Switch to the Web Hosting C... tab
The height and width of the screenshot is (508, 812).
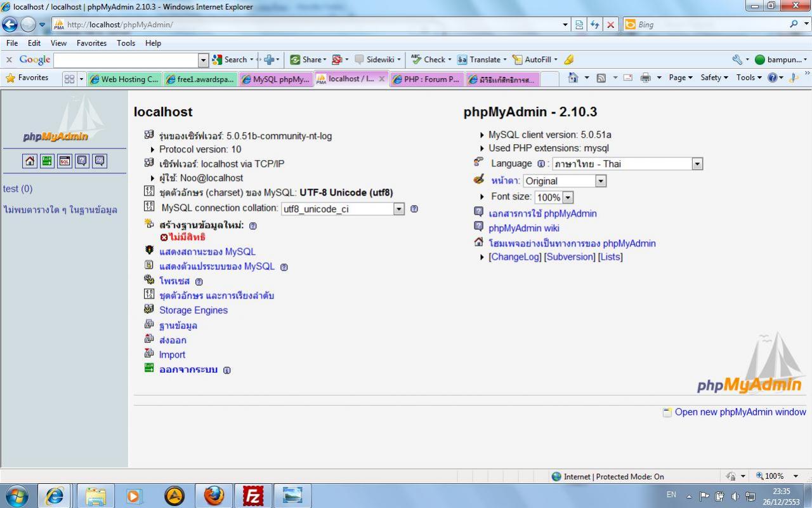(x=124, y=79)
